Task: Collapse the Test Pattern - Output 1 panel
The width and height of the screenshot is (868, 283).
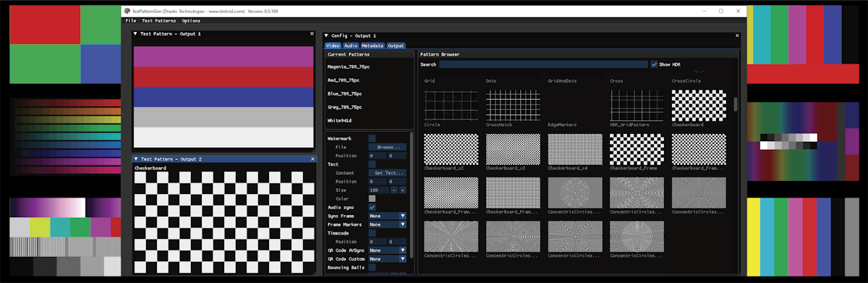Action: point(135,34)
